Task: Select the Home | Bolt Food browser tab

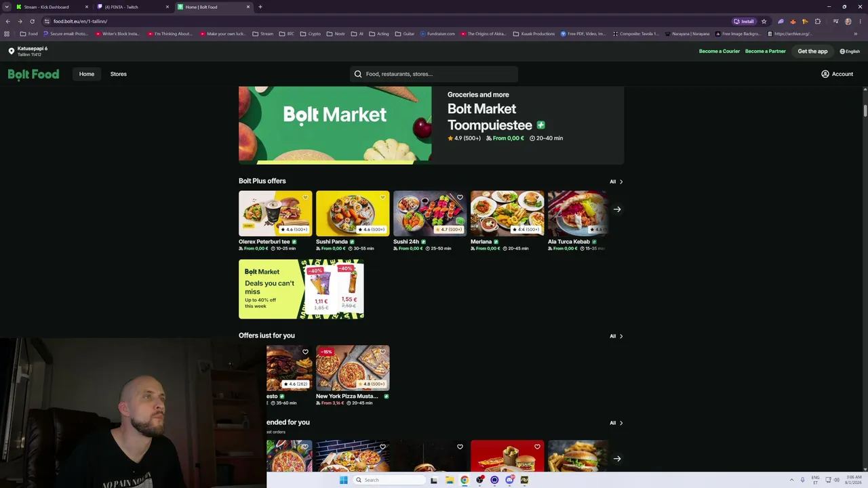Action: point(214,7)
